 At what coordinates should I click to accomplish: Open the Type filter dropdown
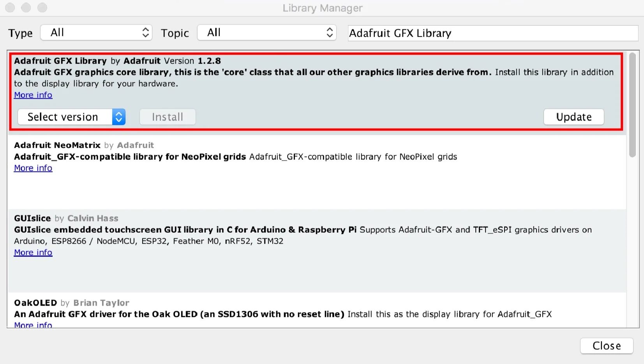[96, 33]
